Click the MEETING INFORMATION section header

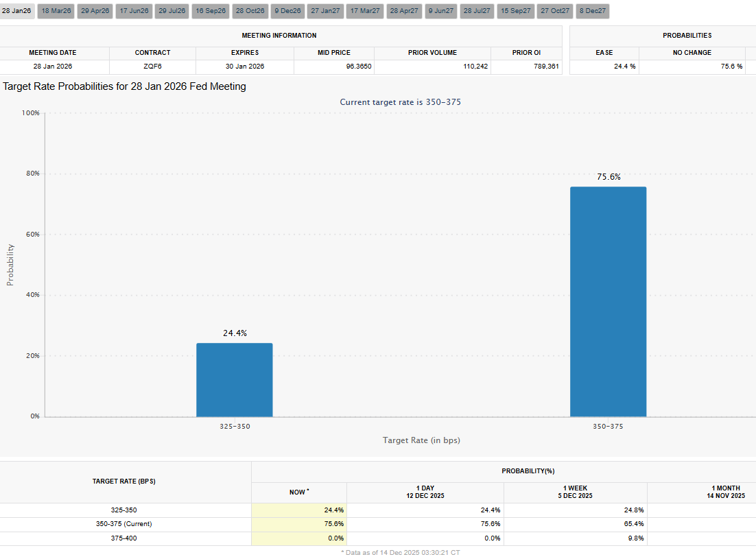pyautogui.click(x=279, y=36)
